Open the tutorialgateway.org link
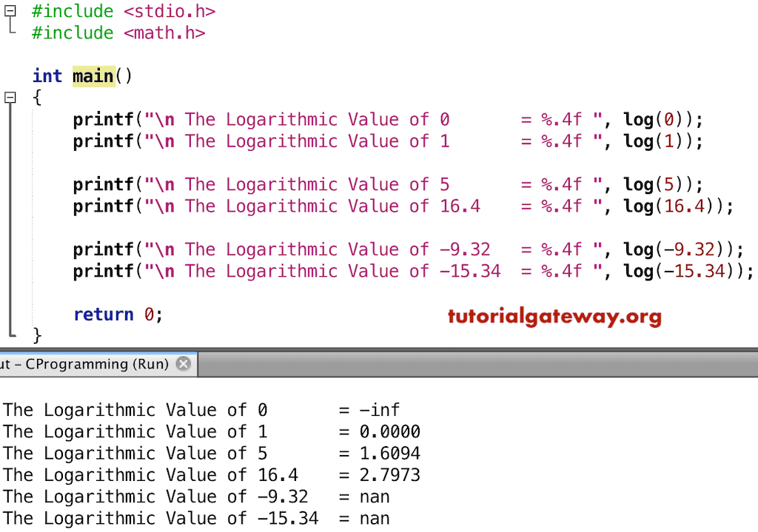This screenshot has height=532, width=758. pyautogui.click(x=554, y=316)
